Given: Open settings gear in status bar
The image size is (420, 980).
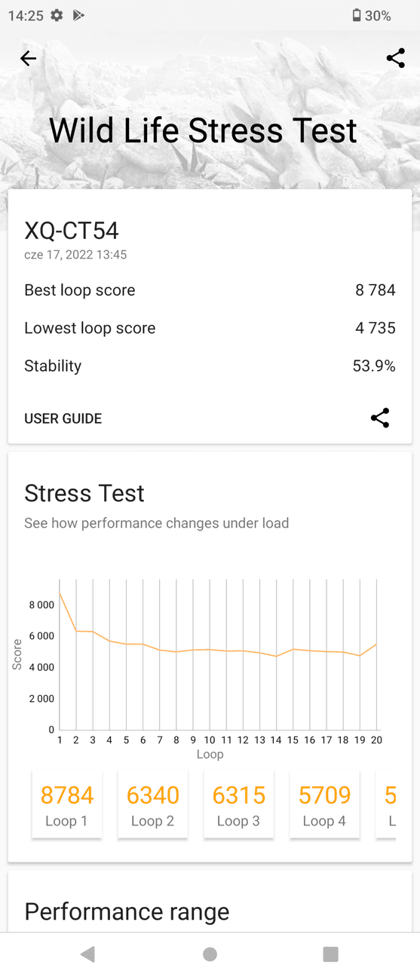Looking at the screenshot, I should click(x=57, y=15).
